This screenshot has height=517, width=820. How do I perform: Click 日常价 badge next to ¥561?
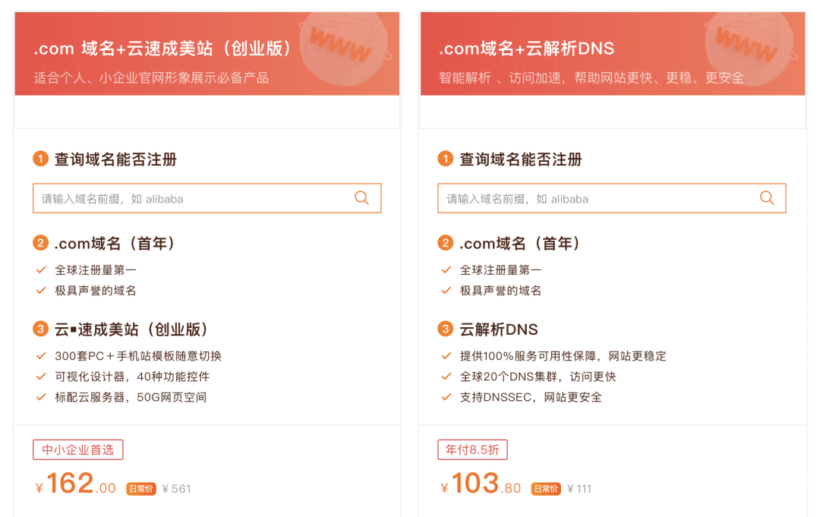tap(141, 489)
